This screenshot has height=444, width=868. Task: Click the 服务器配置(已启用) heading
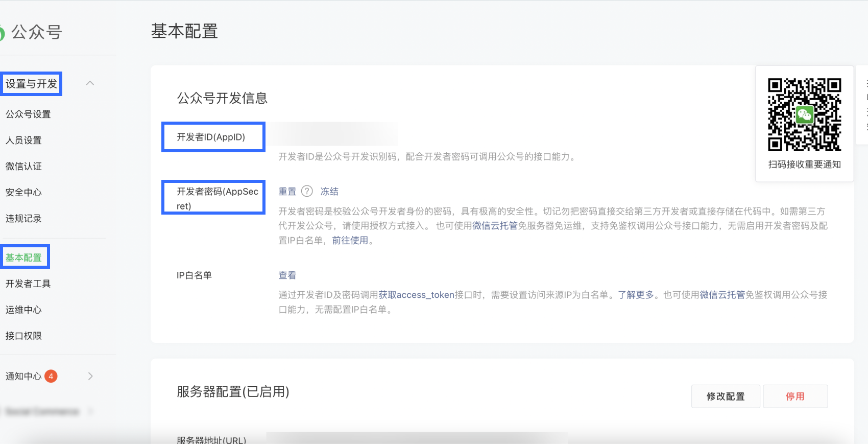[233, 392]
